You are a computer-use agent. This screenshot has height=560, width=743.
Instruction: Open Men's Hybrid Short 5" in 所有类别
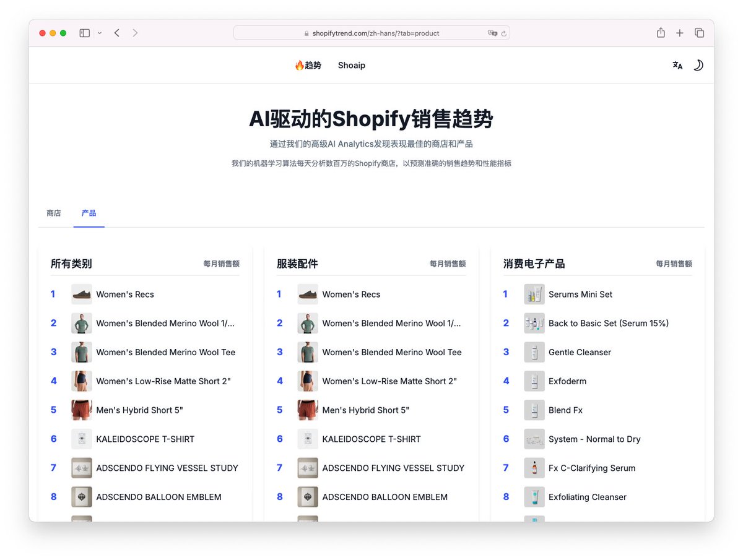pos(140,410)
